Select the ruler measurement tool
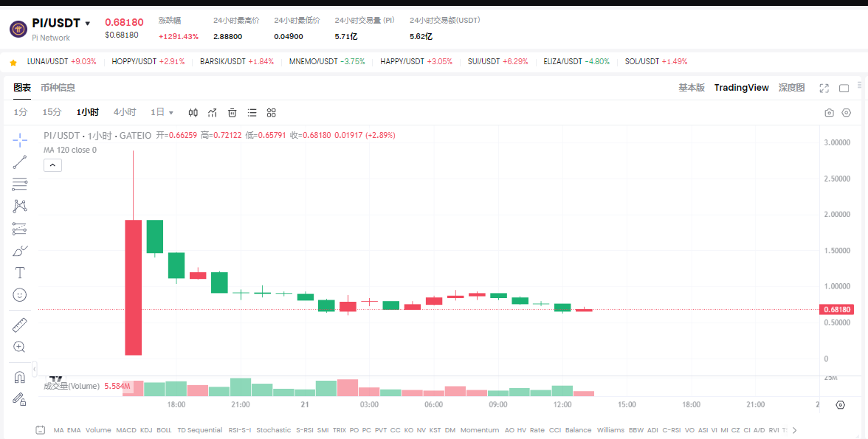 pos(19,324)
